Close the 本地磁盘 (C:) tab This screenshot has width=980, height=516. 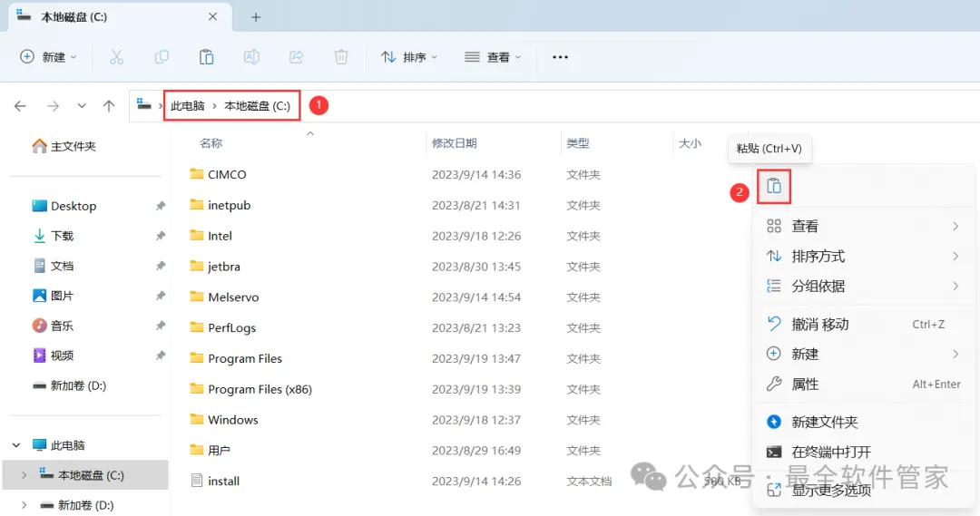pyautogui.click(x=212, y=17)
